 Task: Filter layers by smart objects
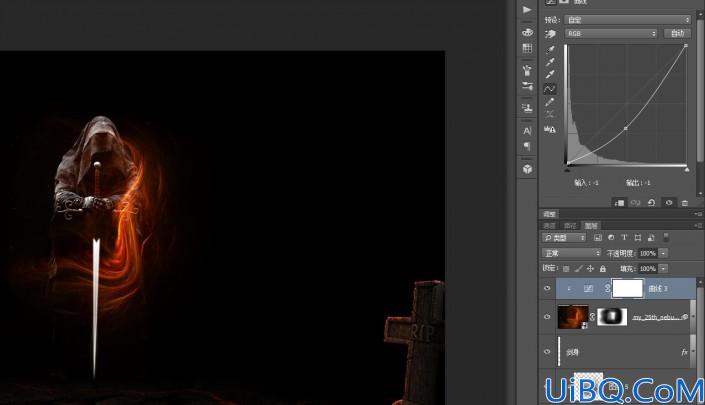[651, 237]
